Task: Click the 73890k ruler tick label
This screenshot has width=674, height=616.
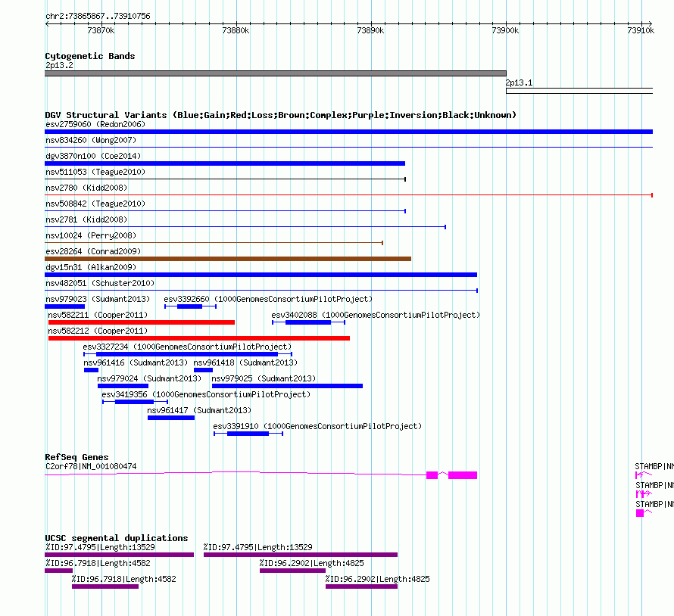Action: click(370, 30)
